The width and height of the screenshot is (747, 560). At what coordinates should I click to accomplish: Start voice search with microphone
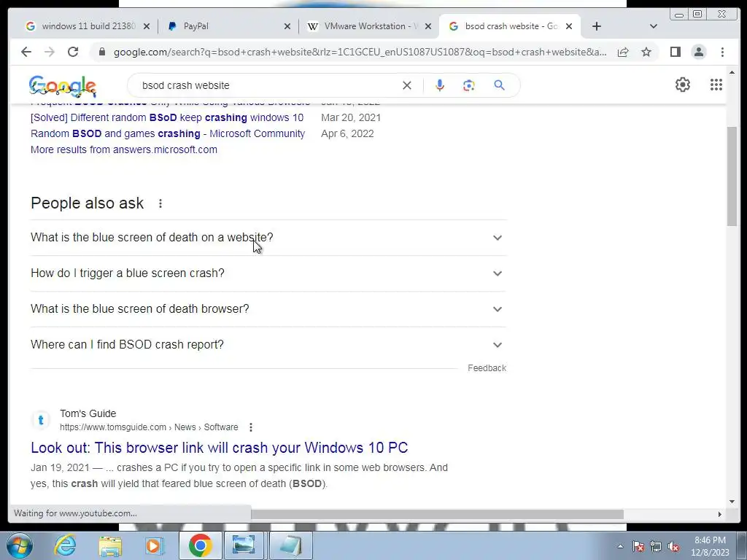(440, 85)
